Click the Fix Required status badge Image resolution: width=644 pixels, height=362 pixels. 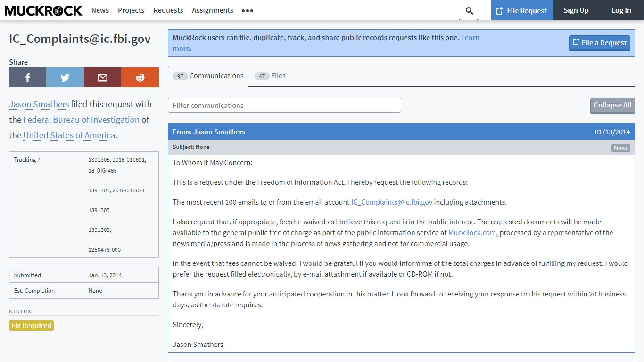[x=31, y=326]
